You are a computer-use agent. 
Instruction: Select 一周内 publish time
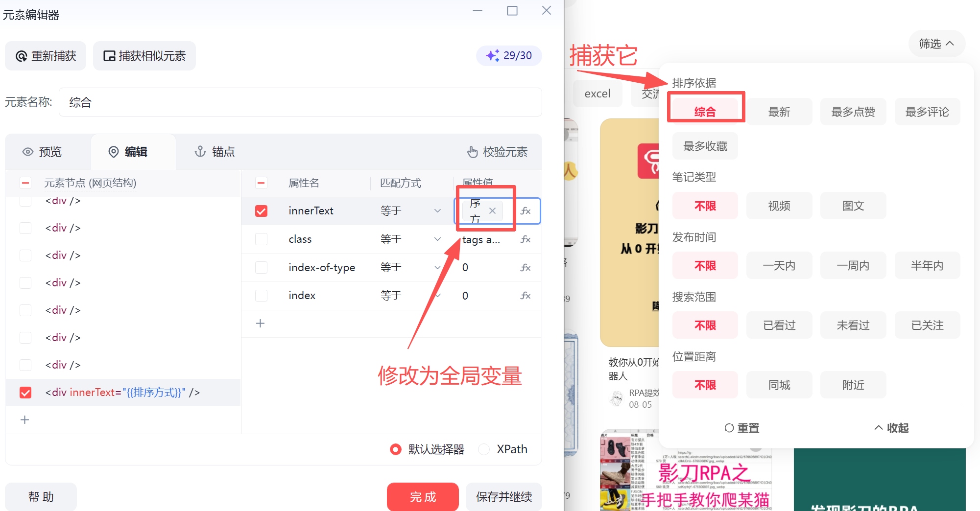point(853,265)
